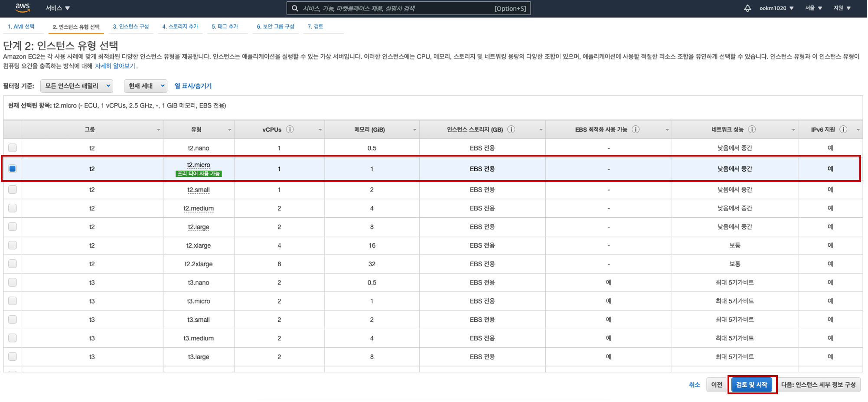868x402 pixels.
Task: Open sort arrow on 그룹 column
Action: (x=158, y=130)
